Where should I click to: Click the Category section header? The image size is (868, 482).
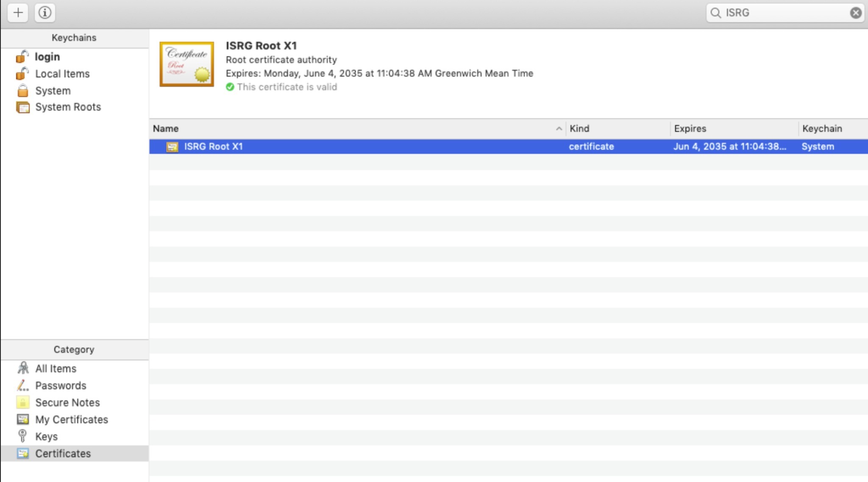click(74, 350)
